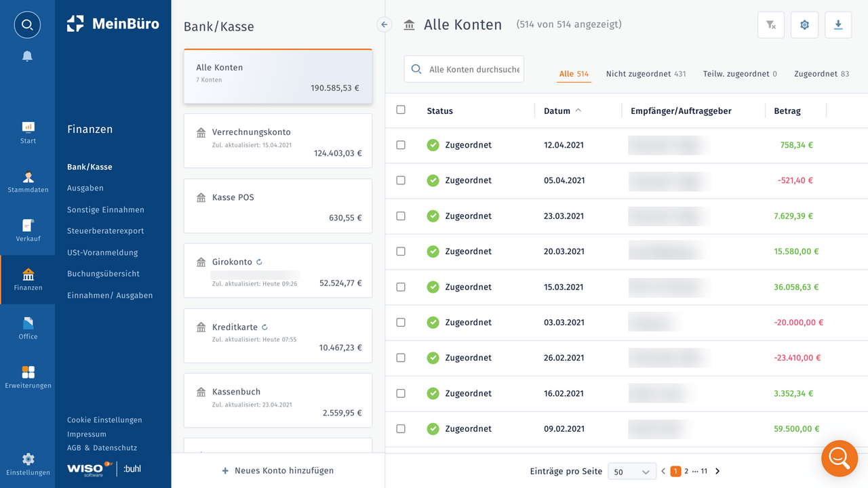Refresh the Kreditkarte account
The height and width of the screenshot is (488, 868).
264,327
